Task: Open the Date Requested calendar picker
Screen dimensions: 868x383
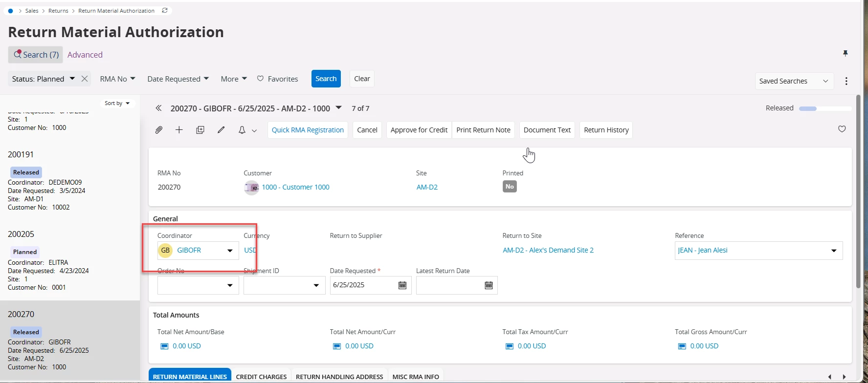Action: (402, 285)
